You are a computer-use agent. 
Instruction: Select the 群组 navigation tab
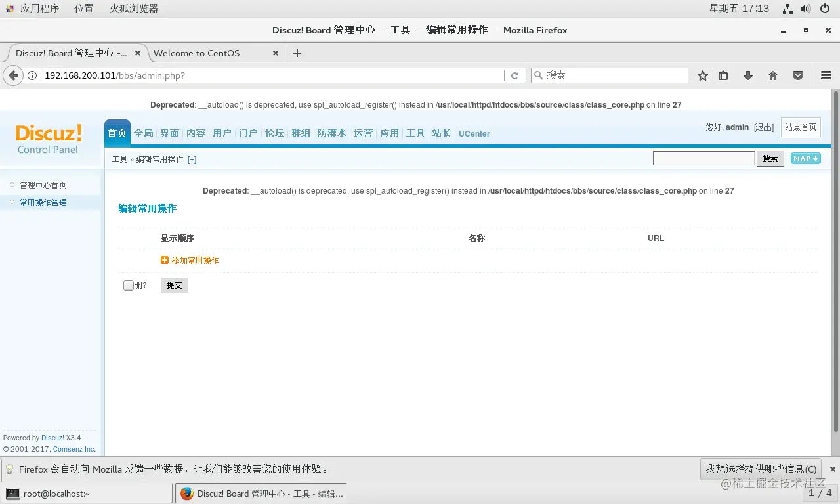pyautogui.click(x=301, y=133)
